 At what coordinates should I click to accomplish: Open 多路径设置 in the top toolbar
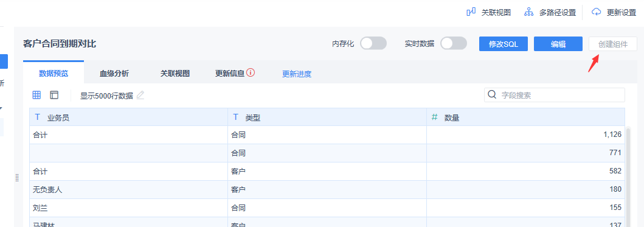[x=550, y=12]
